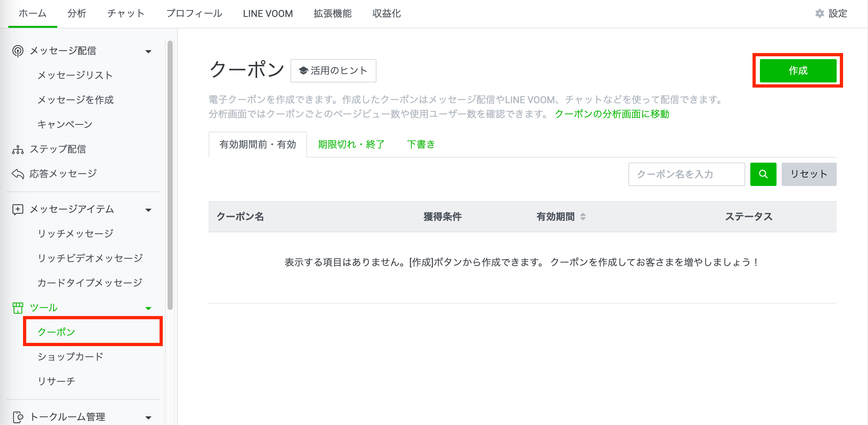Click the クーポン名を入力 search field
The image size is (868, 425).
[x=687, y=174]
